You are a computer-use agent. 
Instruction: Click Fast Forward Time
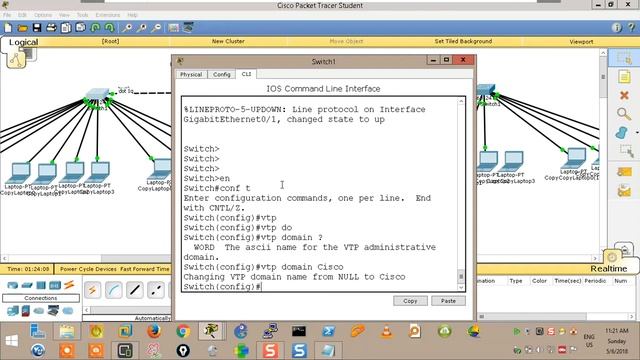145,269
